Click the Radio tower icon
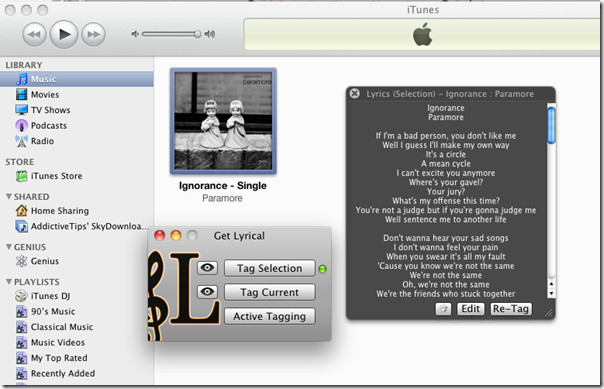The image size is (604, 389). click(22, 141)
